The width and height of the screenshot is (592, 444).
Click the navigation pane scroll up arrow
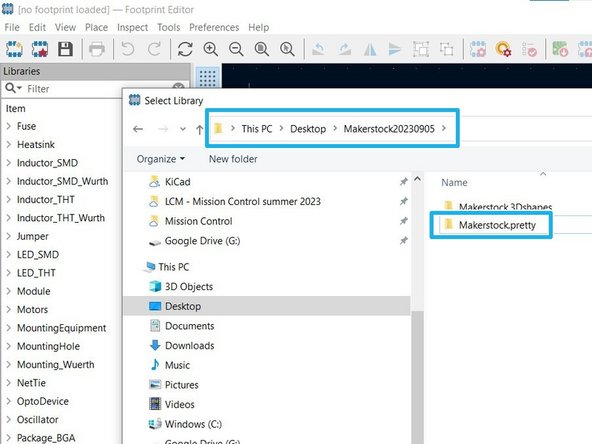pos(417,179)
